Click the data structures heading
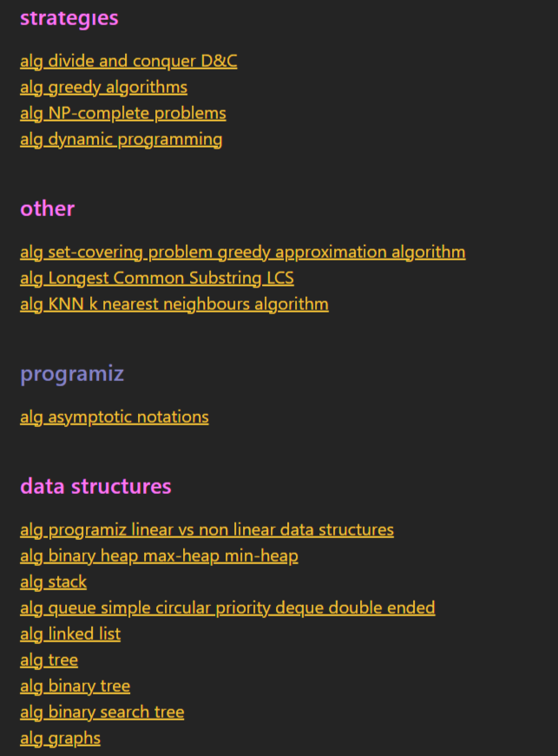The width and height of the screenshot is (558, 756). (x=95, y=487)
